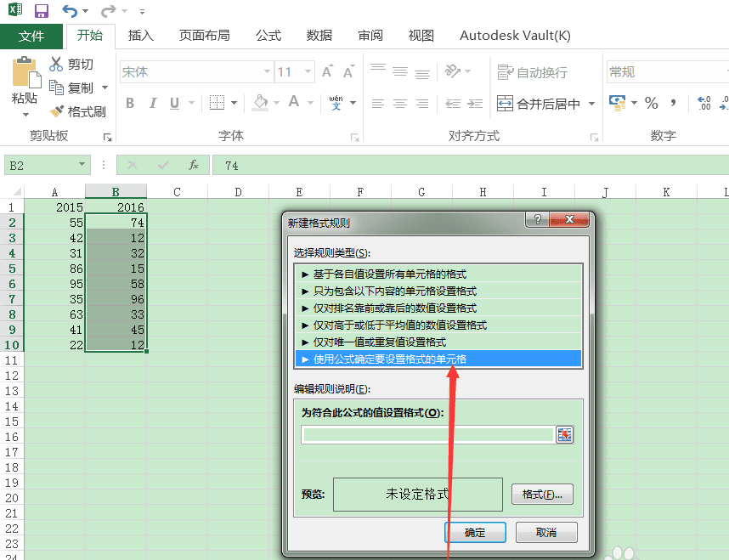Toggle Bold formatting
The height and width of the screenshot is (560, 729).
[130, 103]
